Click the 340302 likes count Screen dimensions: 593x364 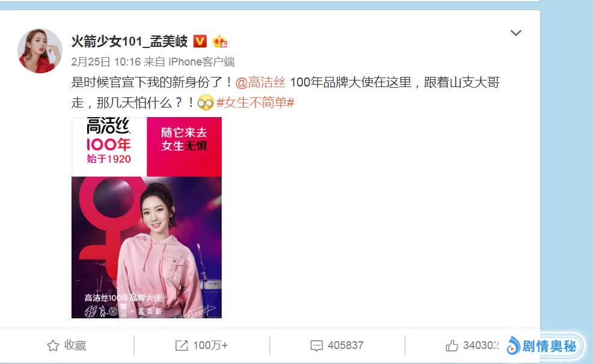pyautogui.click(x=481, y=345)
